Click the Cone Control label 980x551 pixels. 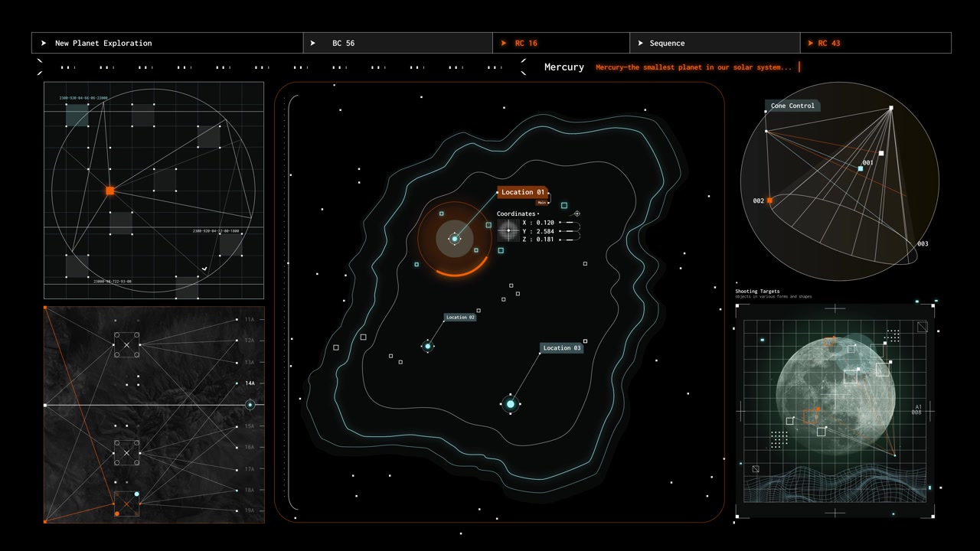[x=792, y=106]
